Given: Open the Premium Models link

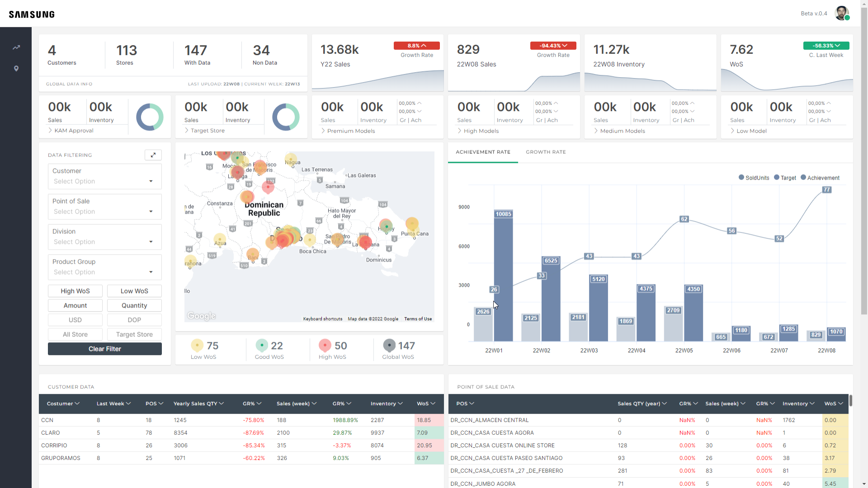Looking at the screenshot, I should tap(351, 131).
